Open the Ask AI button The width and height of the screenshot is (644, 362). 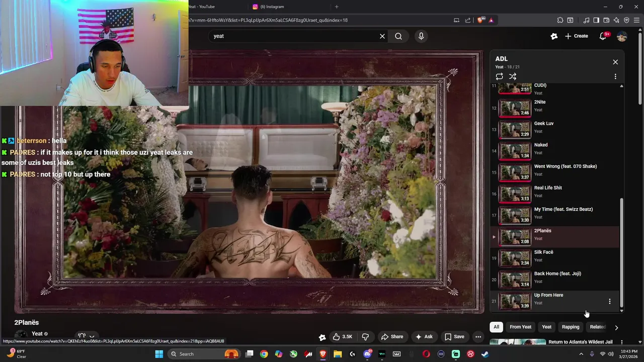click(424, 337)
